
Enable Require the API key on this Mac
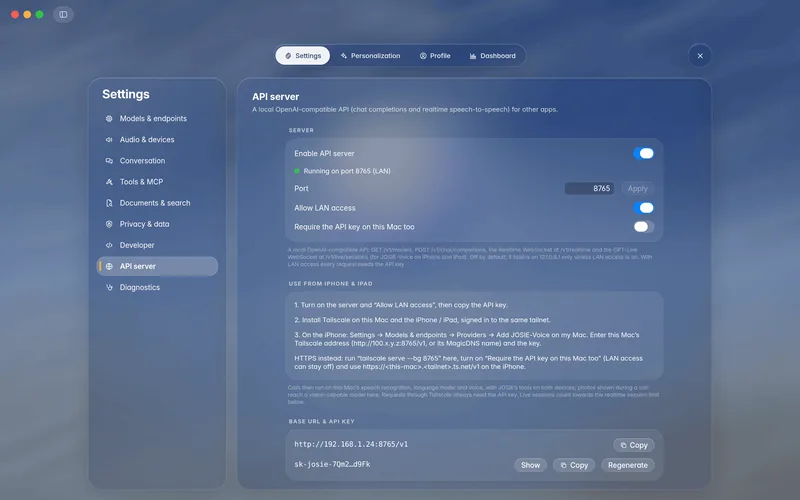pos(643,227)
